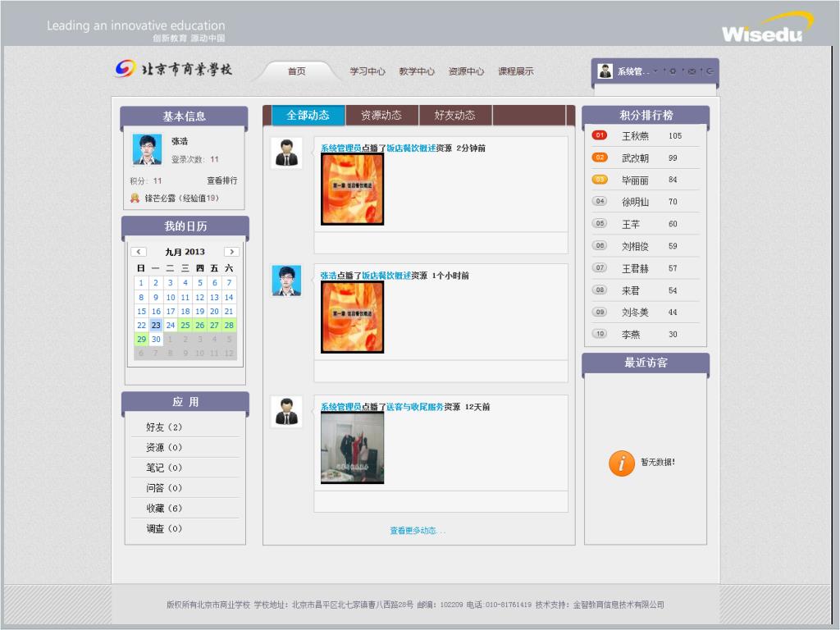Select September 29 in the calendar
This screenshot has width=840, height=630.
[x=141, y=339]
